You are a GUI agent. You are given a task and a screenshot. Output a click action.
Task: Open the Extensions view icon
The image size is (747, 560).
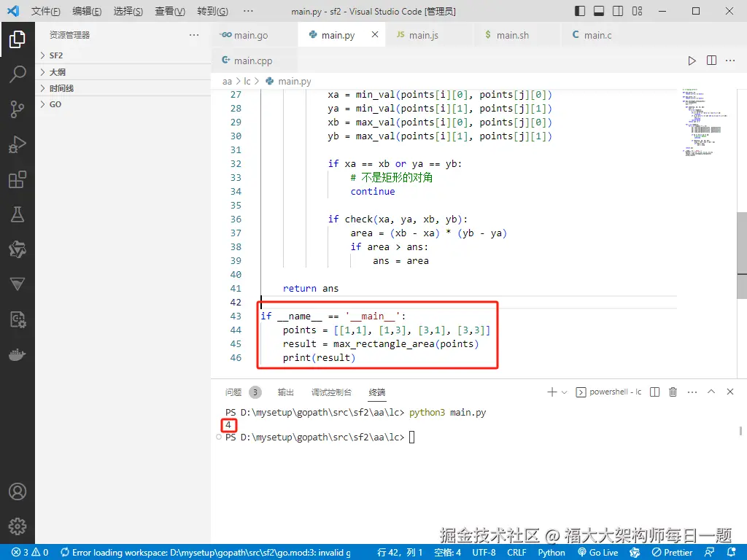pos(18,179)
